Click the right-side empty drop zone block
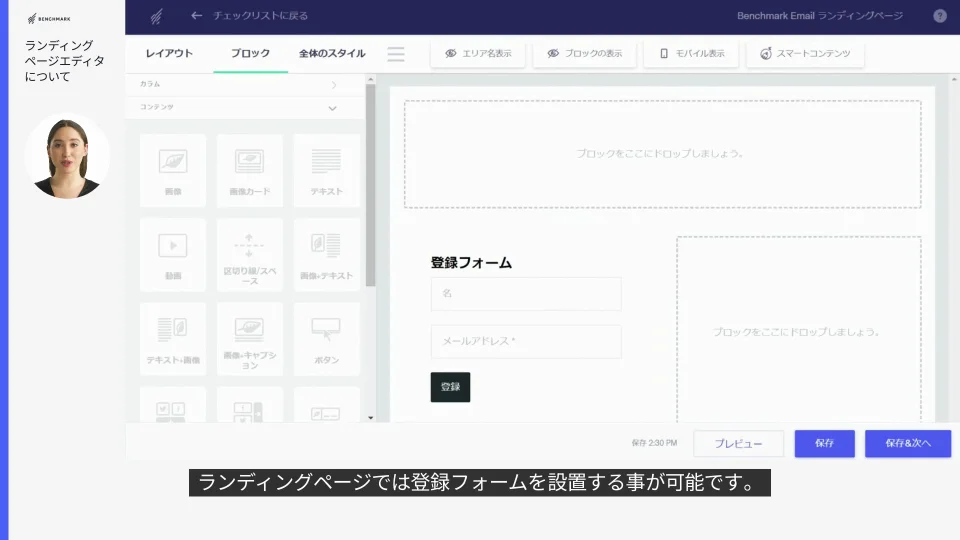The height and width of the screenshot is (540, 960). (799, 331)
